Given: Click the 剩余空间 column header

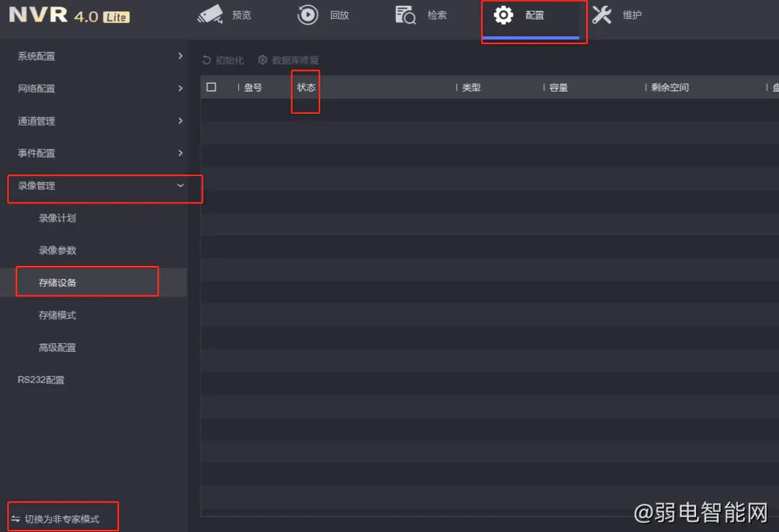Looking at the screenshot, I should pyautogui.click(x=669, y=87).
